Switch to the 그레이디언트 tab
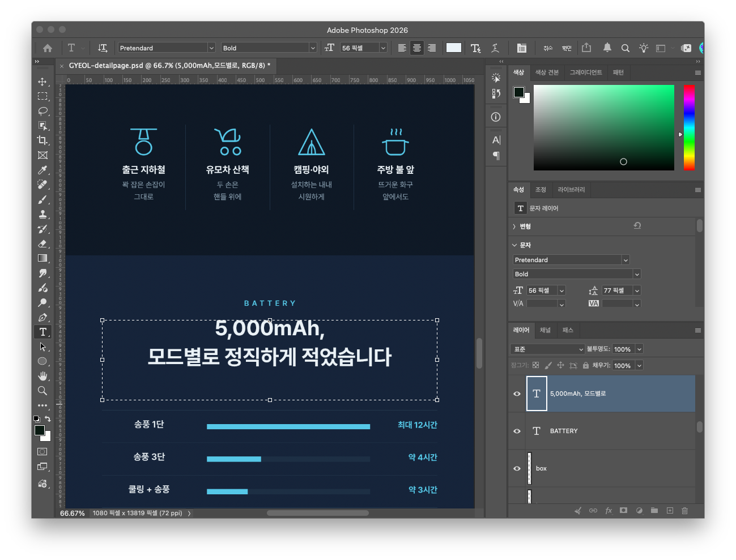 pyautogui.click(x=585, y=72)
